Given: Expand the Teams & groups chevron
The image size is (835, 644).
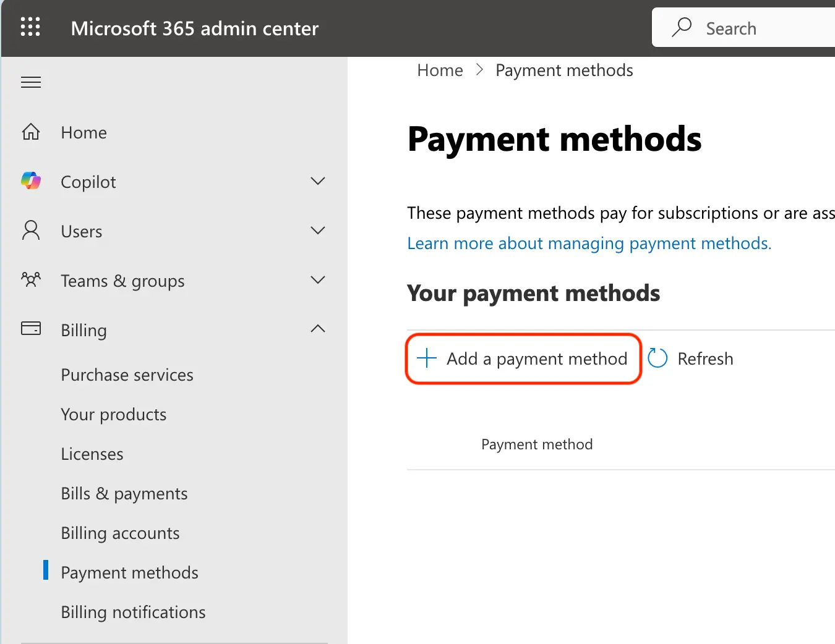Looking at the screenshot, I should coord(317,280).
